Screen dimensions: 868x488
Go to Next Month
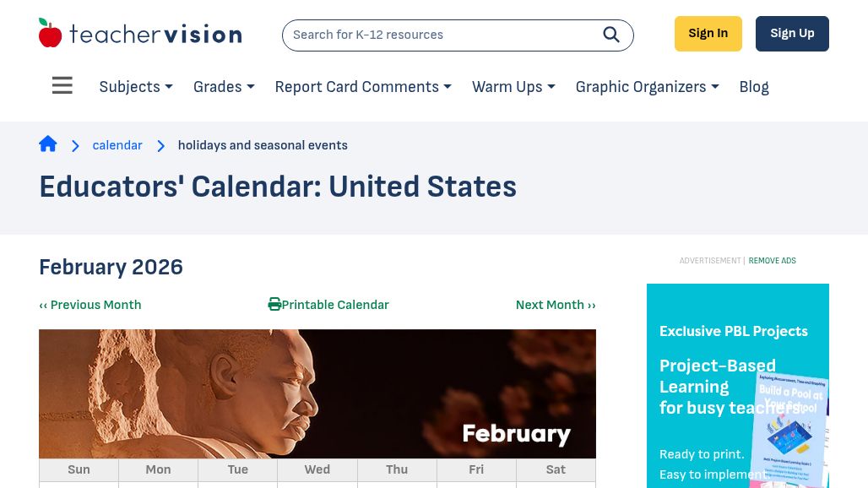click(556, 305)
